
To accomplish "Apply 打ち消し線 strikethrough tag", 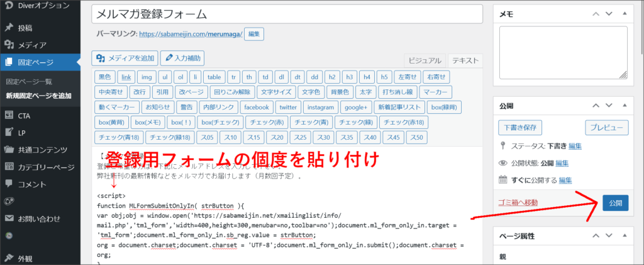I will [x=398, y=92].
